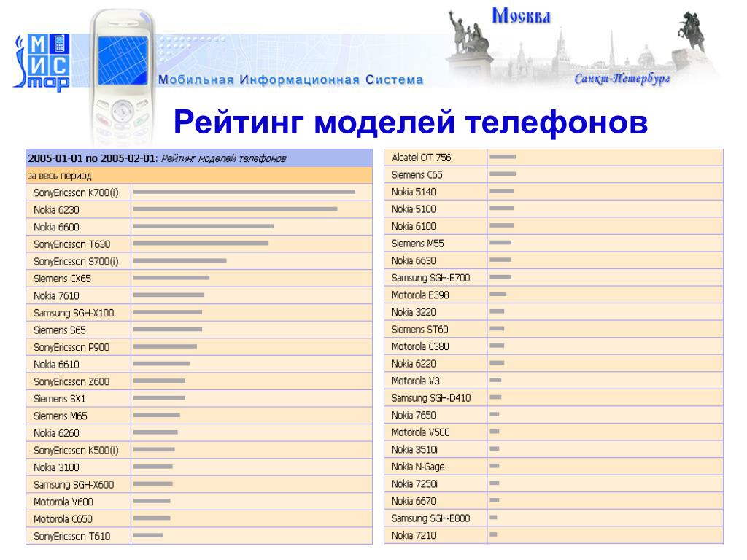
Task: Select the Samsung SGH-E800 row label
Action: pos(430,518)
